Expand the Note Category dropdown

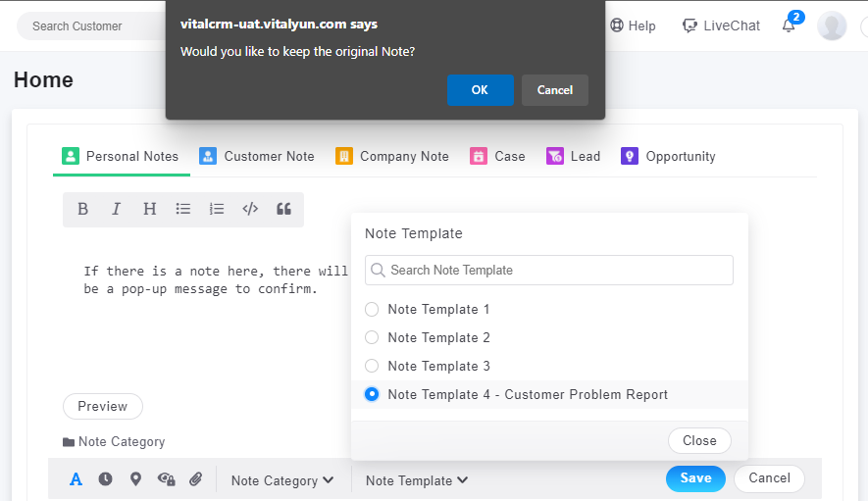(x=282, y=480)
